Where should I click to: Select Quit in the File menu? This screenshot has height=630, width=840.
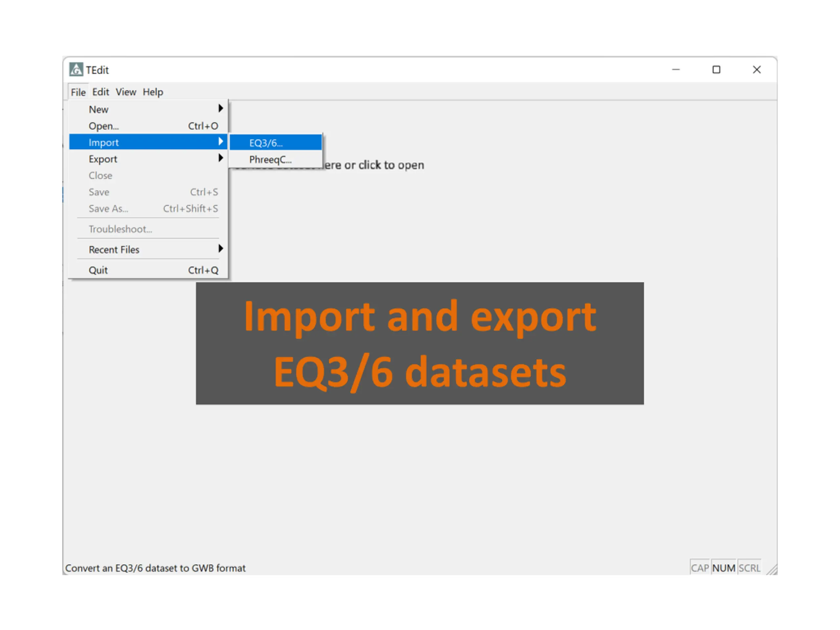pyautogui.click(x=148, y=270)
